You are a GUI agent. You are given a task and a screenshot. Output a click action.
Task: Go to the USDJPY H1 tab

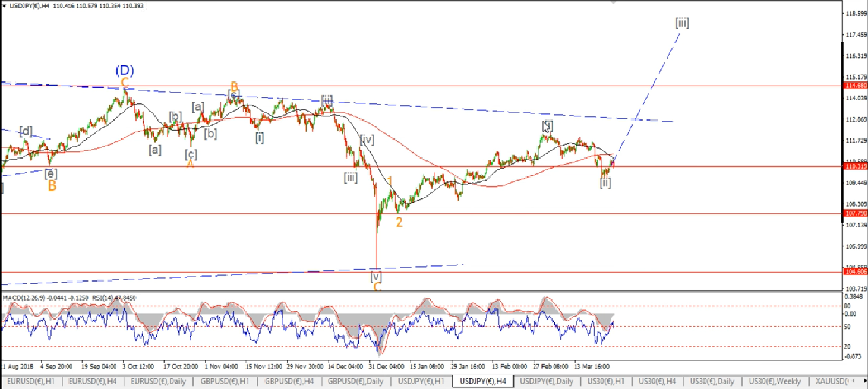pos(421,381)
